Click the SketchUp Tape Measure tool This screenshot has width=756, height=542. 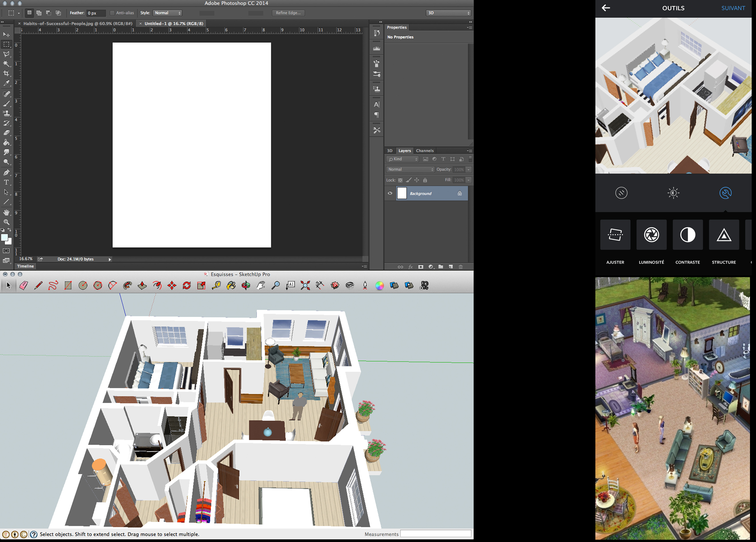(216, 285)
